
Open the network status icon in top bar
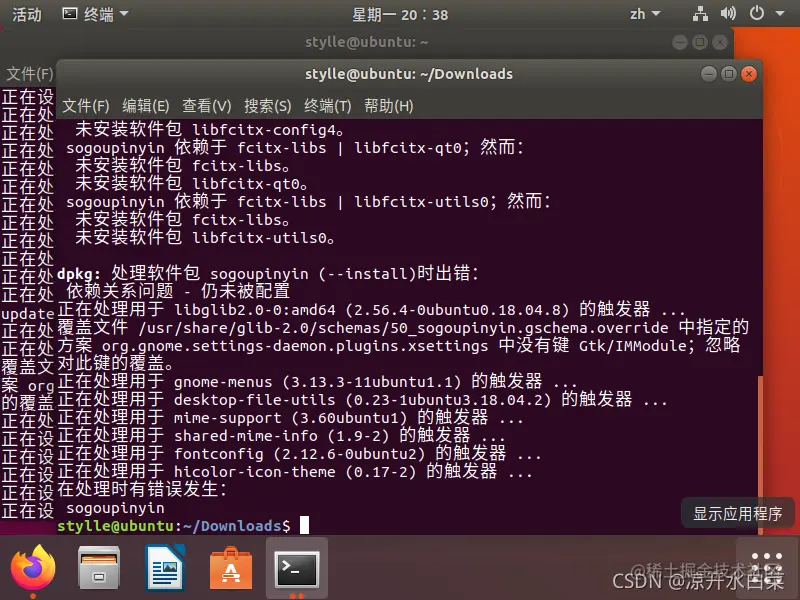pos(700,14)
